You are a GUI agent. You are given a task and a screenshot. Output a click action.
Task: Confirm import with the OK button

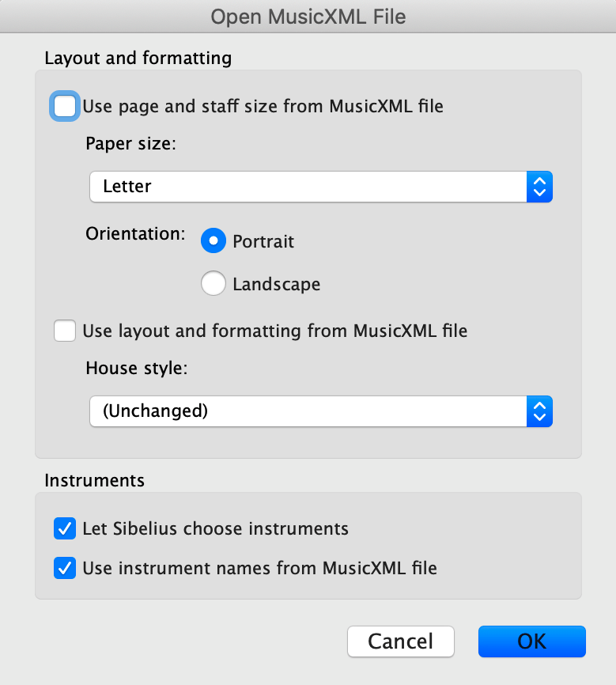pos(531,641)
